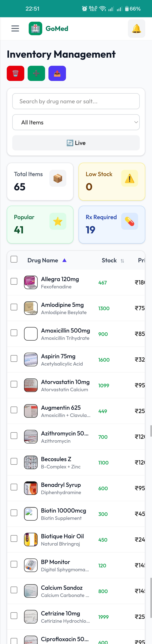
Task: Focus the drug name search field
Action: 76,101
